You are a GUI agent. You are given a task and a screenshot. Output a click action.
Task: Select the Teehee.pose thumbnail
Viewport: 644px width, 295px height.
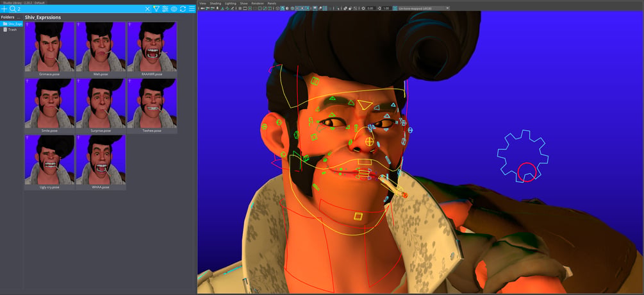[152, 106]
